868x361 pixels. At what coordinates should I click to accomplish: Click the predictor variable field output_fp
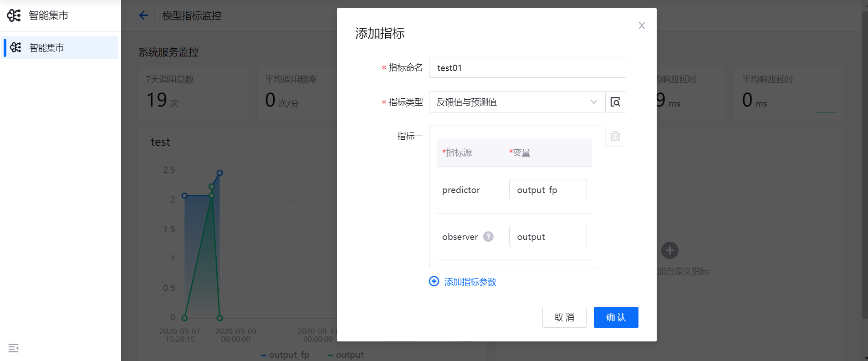pos(547,190)
